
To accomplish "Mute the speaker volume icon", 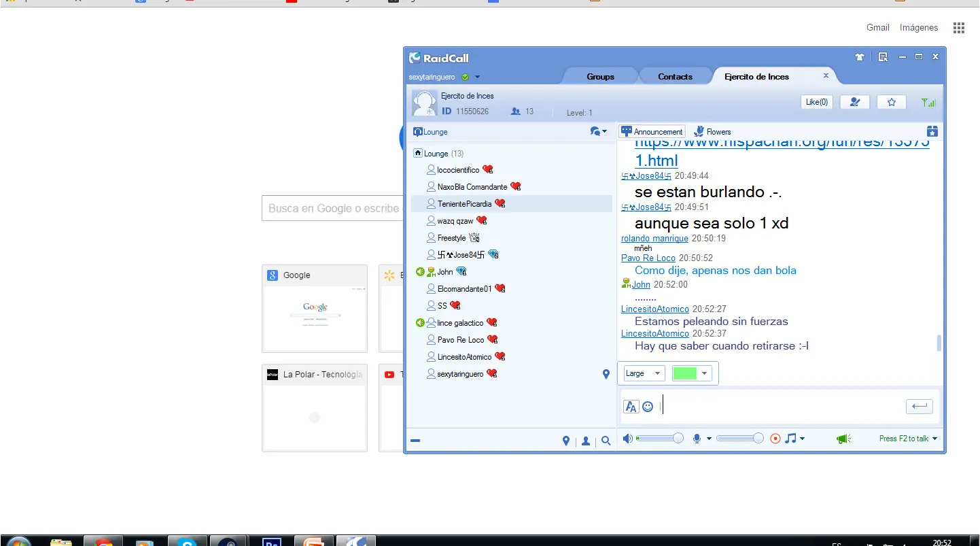I will 627,439.
